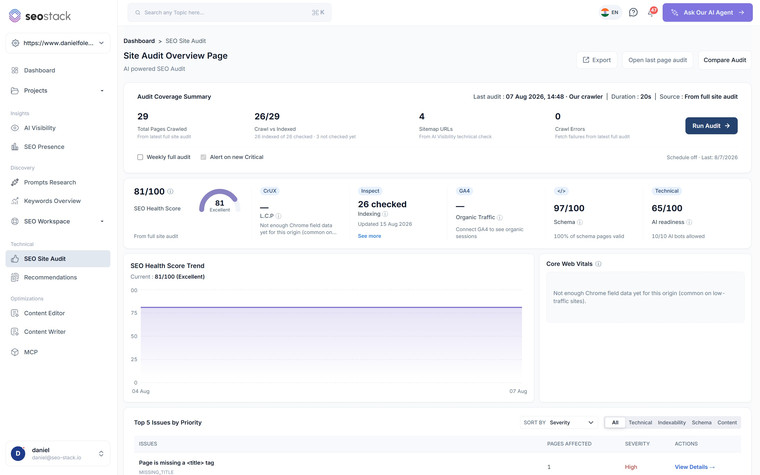This screenshot has width=760, height=475.
Task: Click Content Writer icon
Action: pos(15,332)
